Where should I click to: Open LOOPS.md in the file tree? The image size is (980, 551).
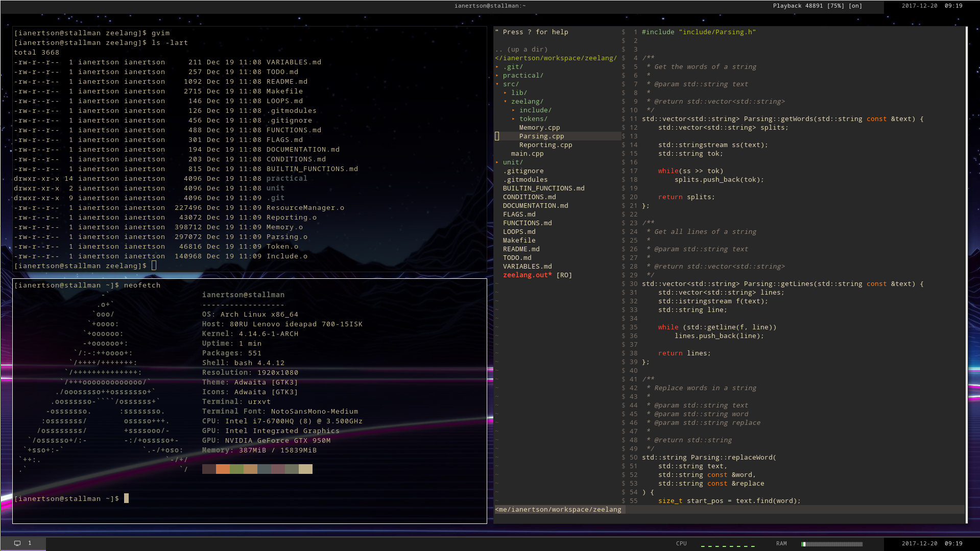(x=519, y=232)
